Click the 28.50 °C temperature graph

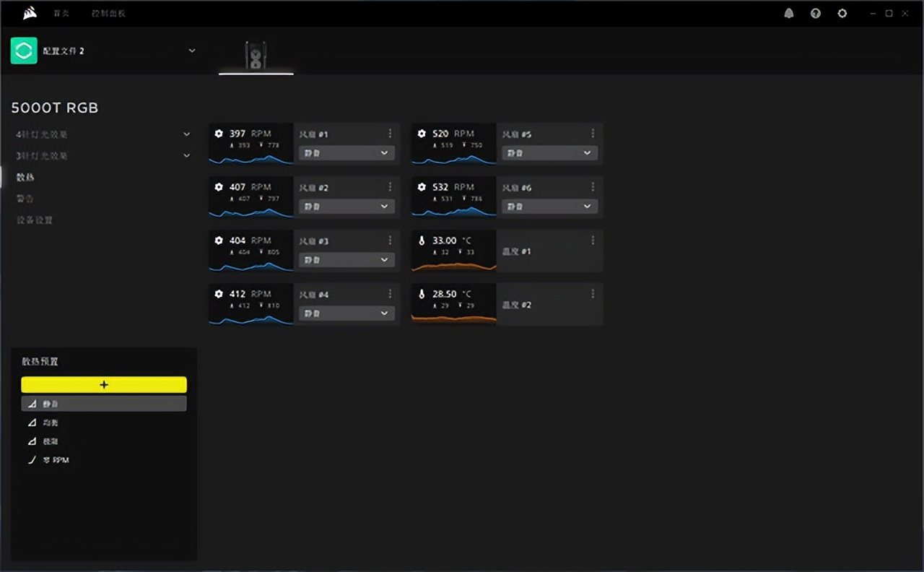[454, 318]
